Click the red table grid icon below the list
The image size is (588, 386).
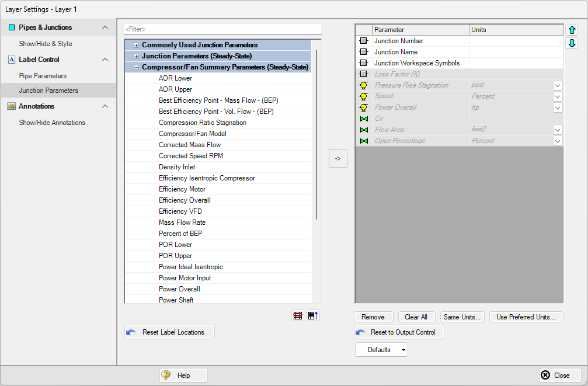point(298,316)
